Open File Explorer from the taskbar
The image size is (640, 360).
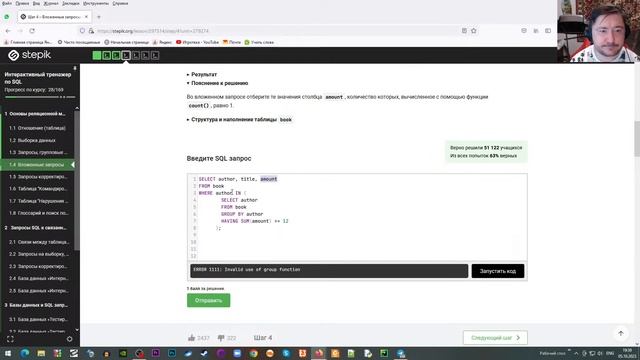[x=41, y=353]
